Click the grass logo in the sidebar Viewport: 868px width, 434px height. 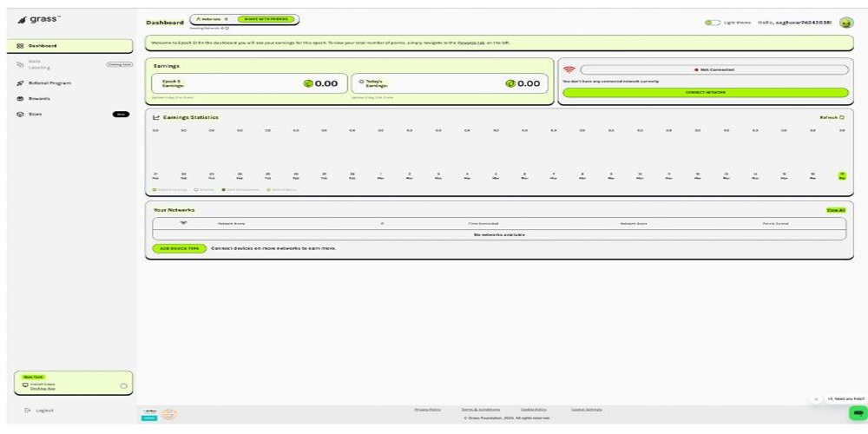(x=33, y=19)
